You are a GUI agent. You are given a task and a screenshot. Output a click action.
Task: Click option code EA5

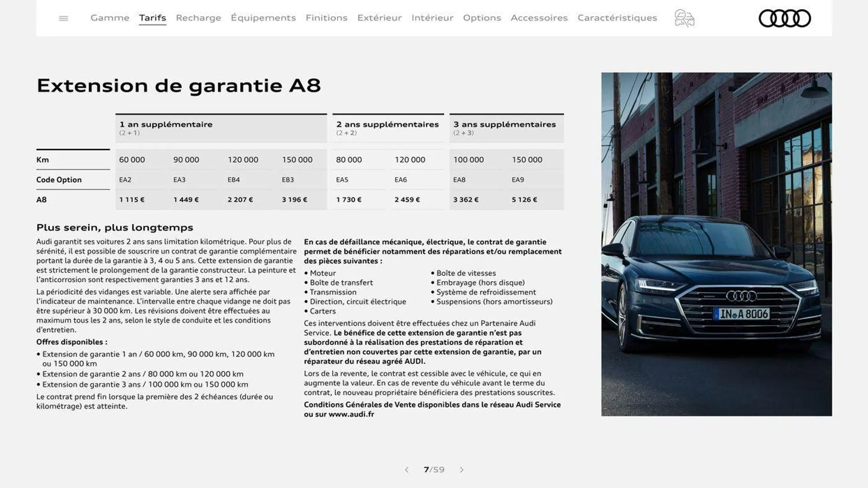pyautogui.click(x=342, y=180)
